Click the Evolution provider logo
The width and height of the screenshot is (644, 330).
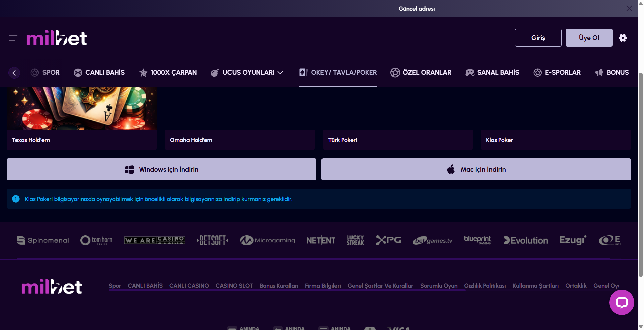526,240
